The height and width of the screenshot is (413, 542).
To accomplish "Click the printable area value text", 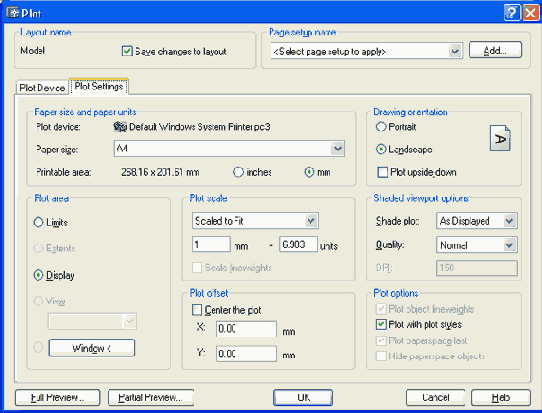I will point(160,172).
